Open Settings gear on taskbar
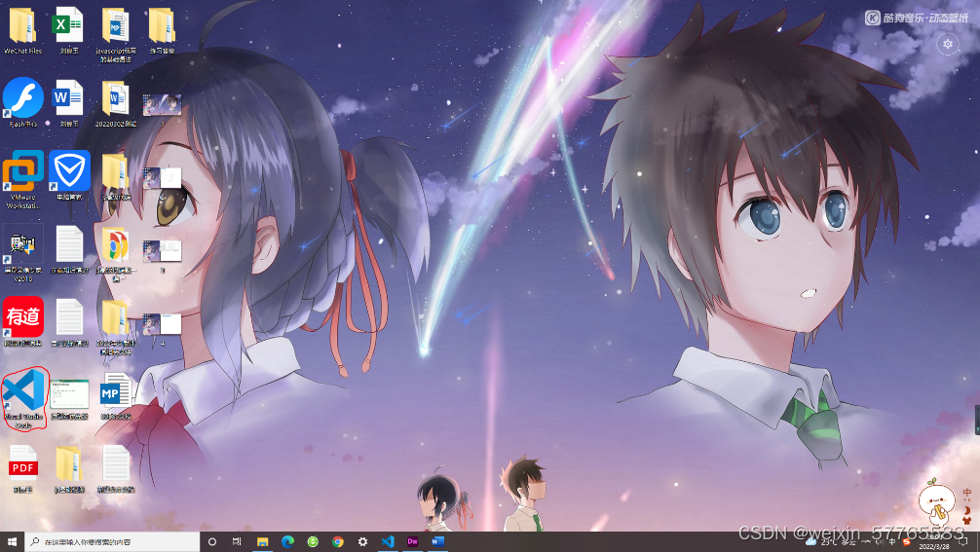This screenshot has height=552, width=980. point(362,541)
